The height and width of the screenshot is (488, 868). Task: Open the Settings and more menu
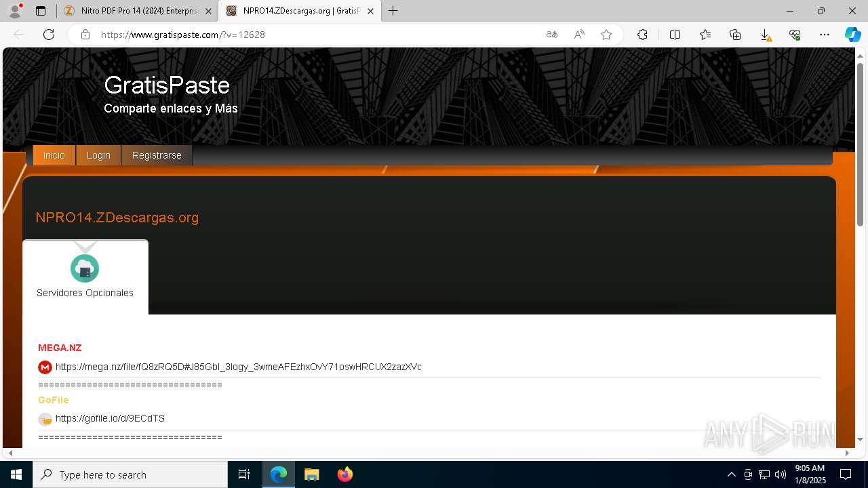(825, 35)
